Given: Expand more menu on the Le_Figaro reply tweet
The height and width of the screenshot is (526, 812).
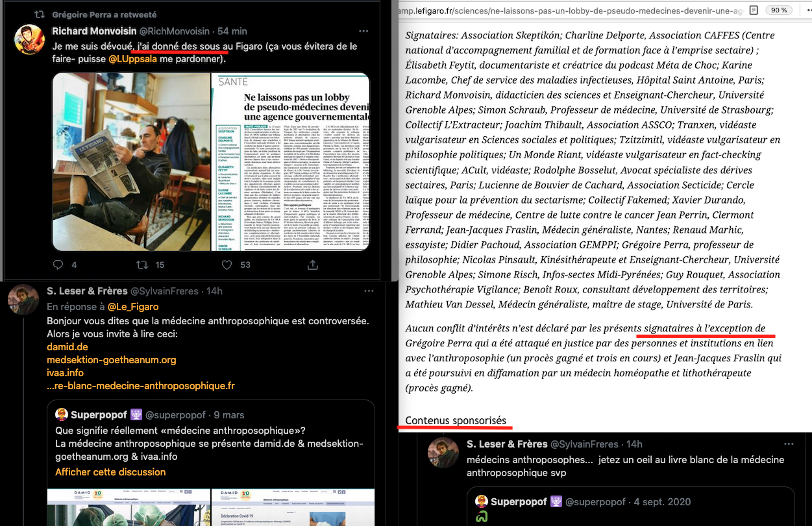Looking at the screenshot, I should tap(369, 291).
